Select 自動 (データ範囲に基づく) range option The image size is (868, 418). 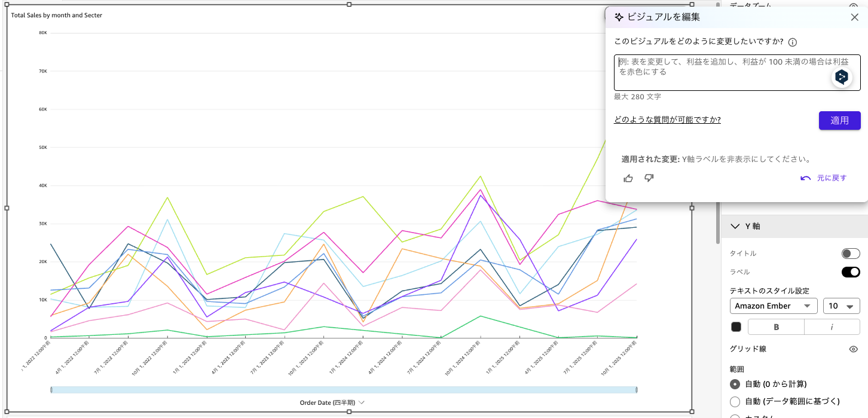[x=735, y=401]
